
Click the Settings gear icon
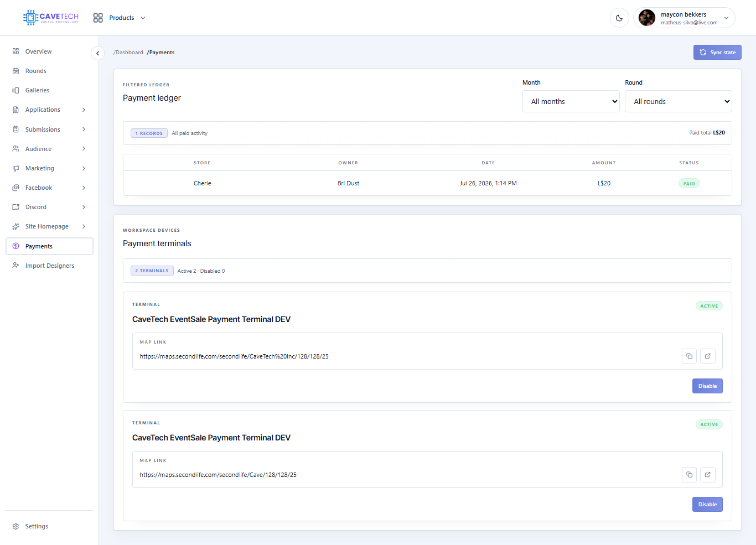click(x=15, y=526)
